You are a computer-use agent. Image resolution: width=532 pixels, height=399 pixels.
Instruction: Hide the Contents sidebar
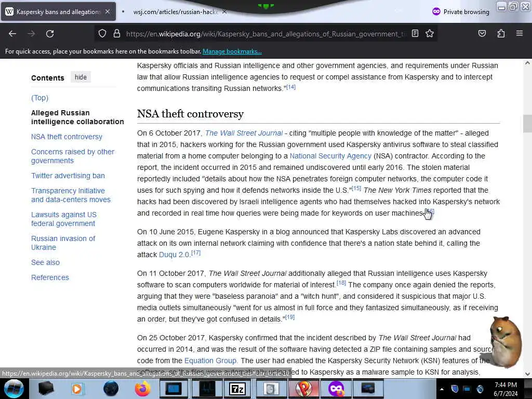pyautogui.click(x=81, y=77)
